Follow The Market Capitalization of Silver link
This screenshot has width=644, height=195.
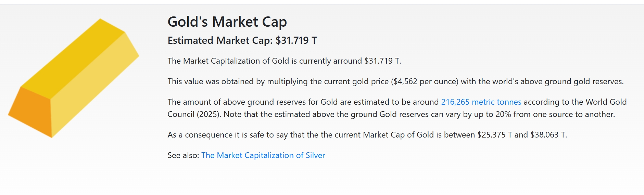point(263,155)
